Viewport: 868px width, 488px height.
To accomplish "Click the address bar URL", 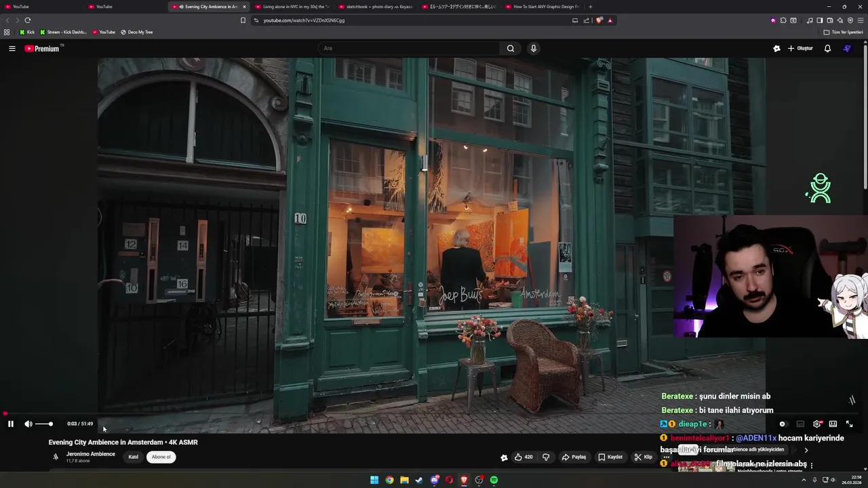I will click(x=304, y=20).
